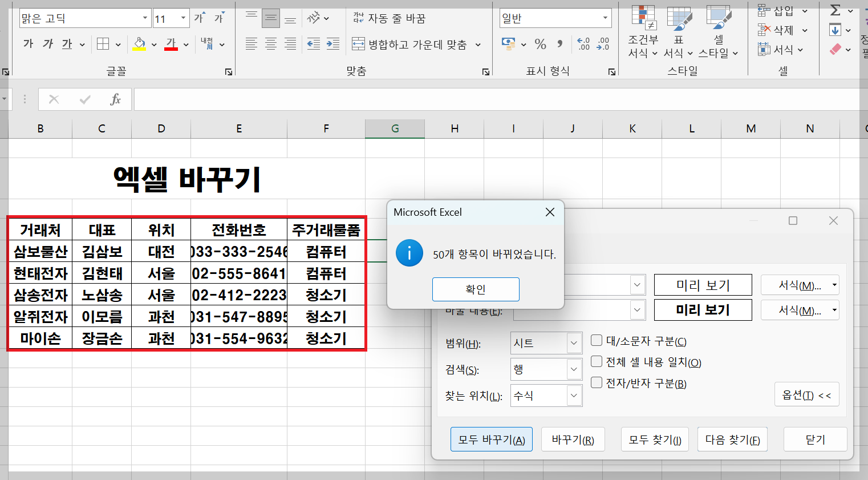Open the alignment group dialog launcher

486,72
